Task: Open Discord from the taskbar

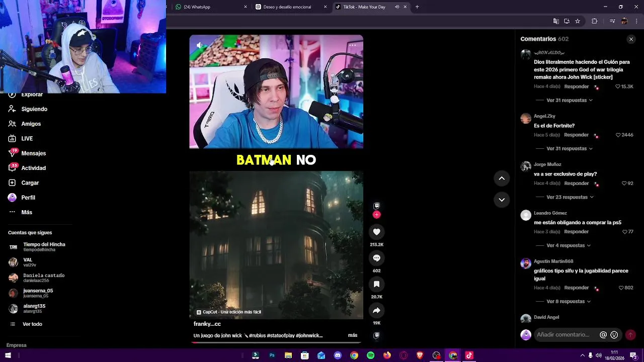Action: pyautogui.click(x=338, y=355)
